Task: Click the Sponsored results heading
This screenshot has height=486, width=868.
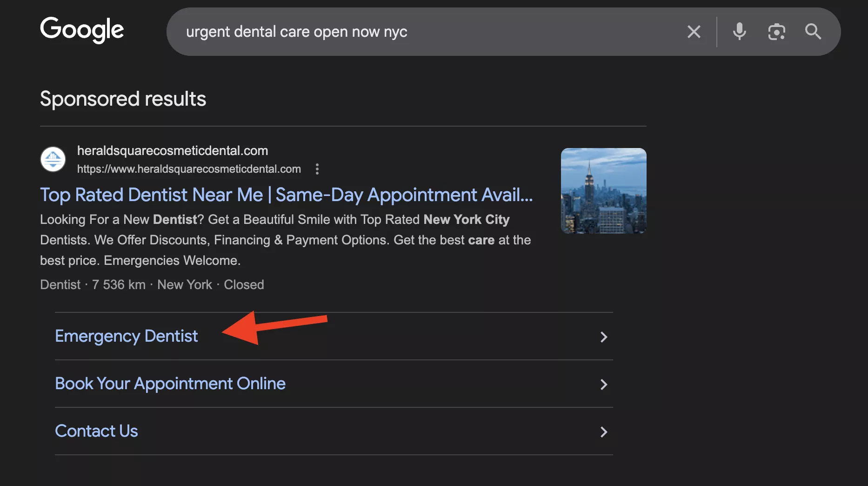Action: coord(123,99)
